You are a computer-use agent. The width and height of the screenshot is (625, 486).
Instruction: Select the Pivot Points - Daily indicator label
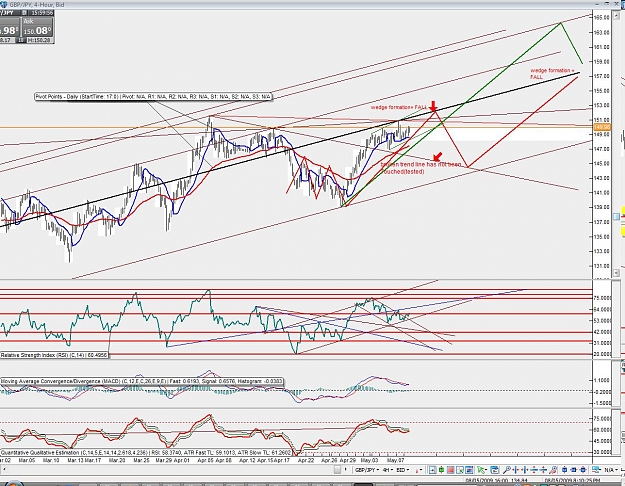click(x=153, y=96)
